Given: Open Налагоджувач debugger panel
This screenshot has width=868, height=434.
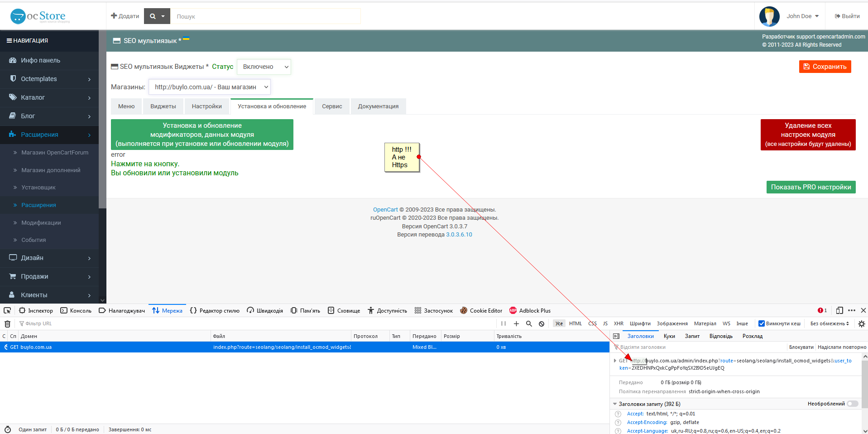Looking at the screenshot, I should 122,310.
